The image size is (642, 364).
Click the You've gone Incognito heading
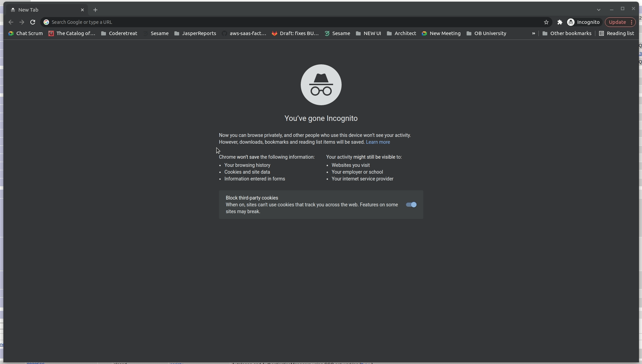pyautogui.click(x=321, y=118)
